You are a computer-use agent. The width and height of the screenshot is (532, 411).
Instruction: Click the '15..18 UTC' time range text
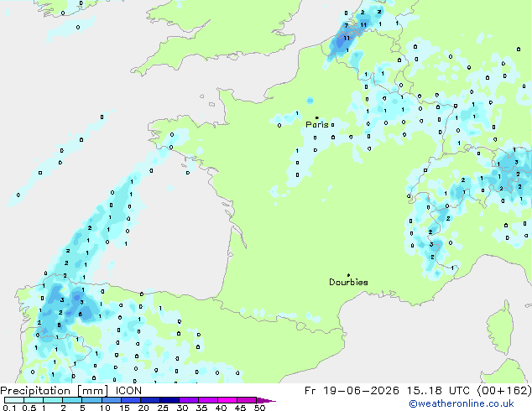coord(438,391)
